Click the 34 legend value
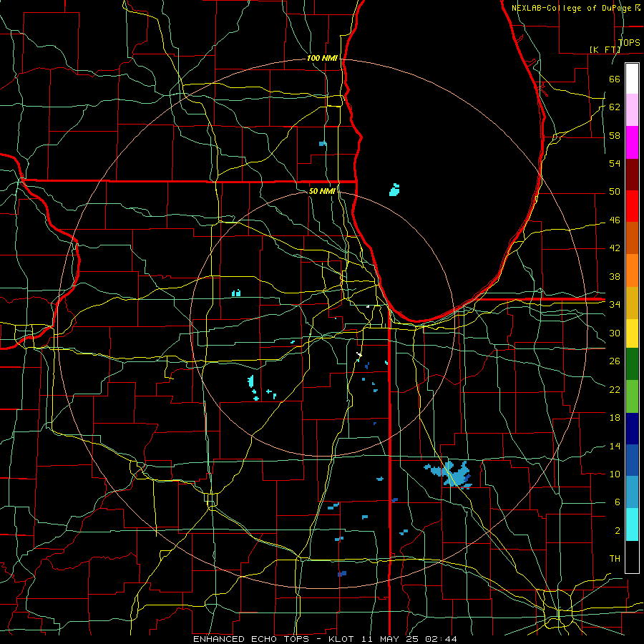644x644 pixels. pyautogui.click(x=615, y=304)
